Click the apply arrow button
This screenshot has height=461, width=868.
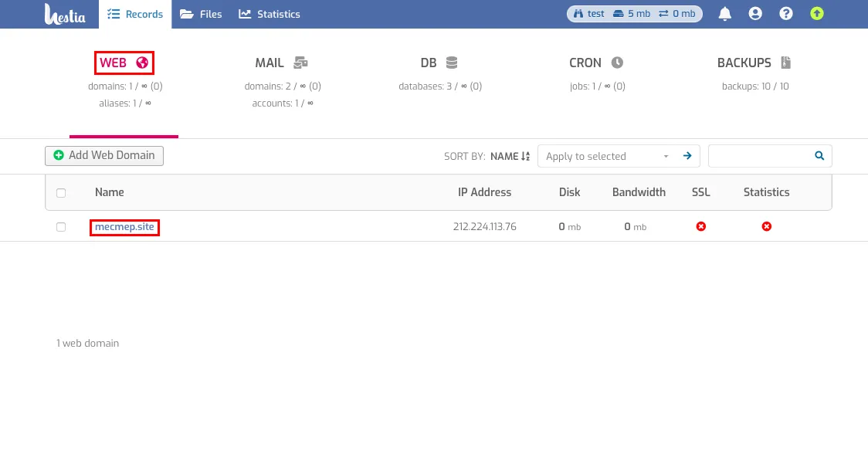pos(687,156)
